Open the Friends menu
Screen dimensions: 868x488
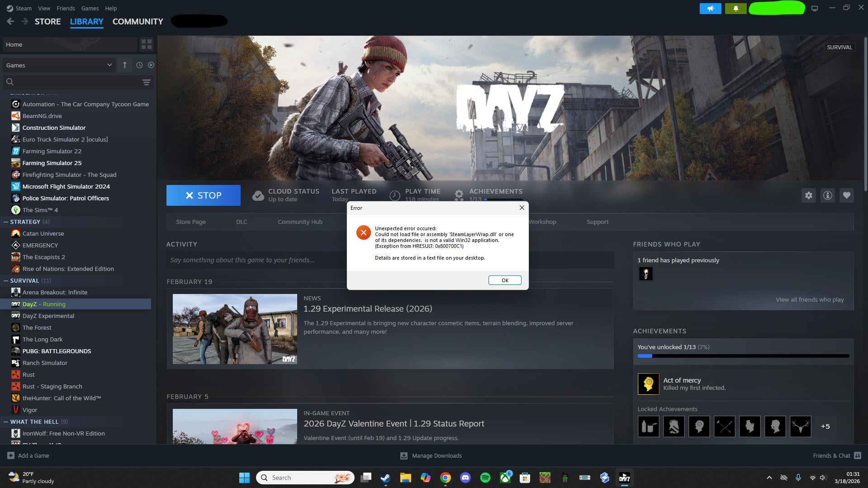pyautogui.click(x=66, y=8)
